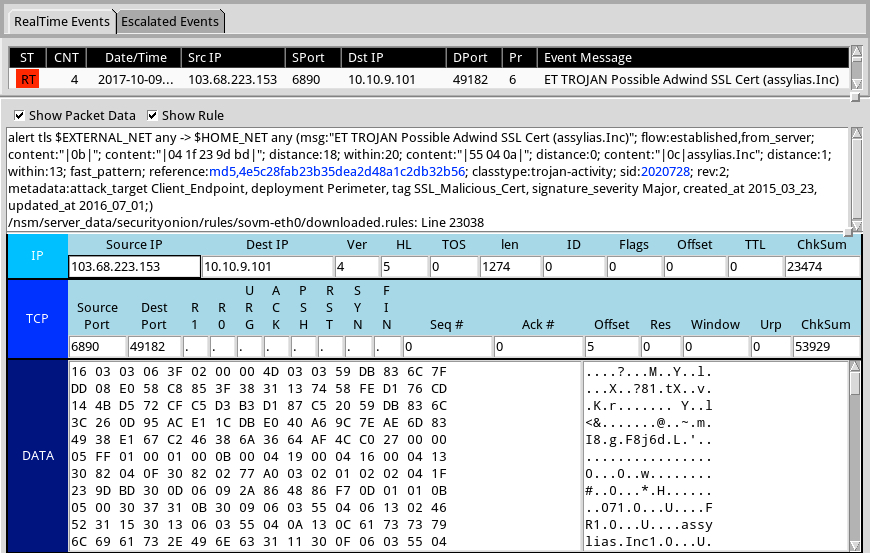Click inside the hex data pane
870x553 pixels.
(325, 456)
